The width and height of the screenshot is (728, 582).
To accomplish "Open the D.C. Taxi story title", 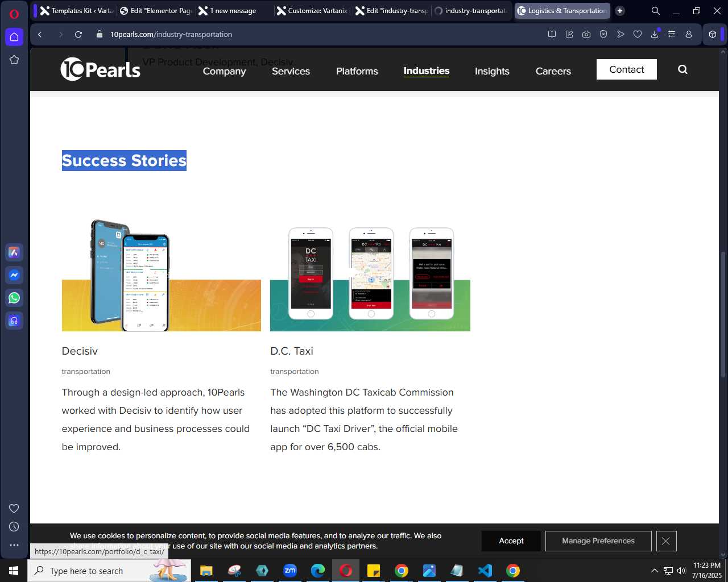I will 292,351.
